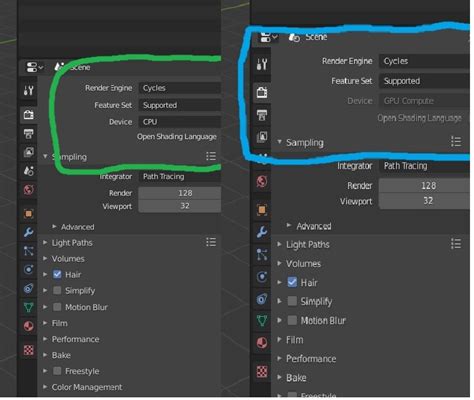Open the Modifiers wrench tab in the right panel

[x=262, y=232]
